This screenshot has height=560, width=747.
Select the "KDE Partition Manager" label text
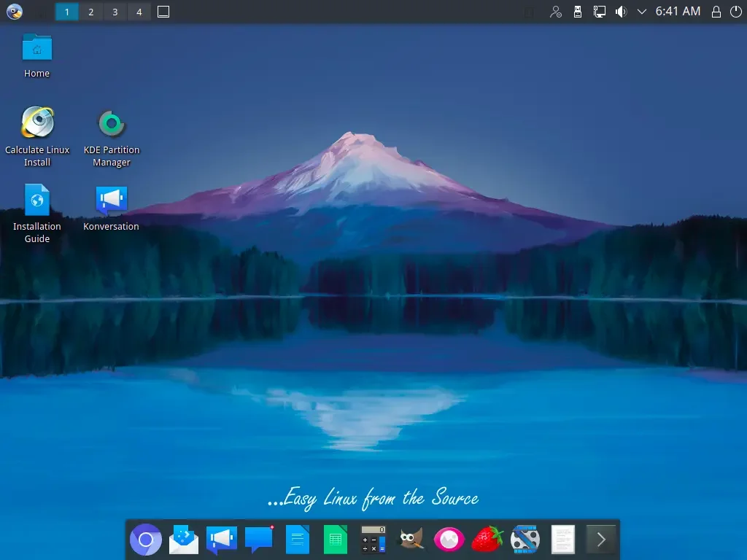click(x=112, y=156)
